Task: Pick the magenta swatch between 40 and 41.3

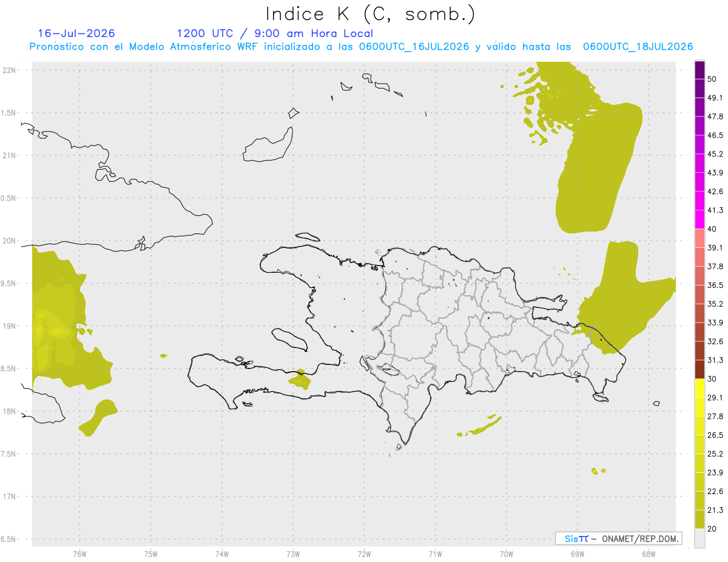Action: coord(699,219)
